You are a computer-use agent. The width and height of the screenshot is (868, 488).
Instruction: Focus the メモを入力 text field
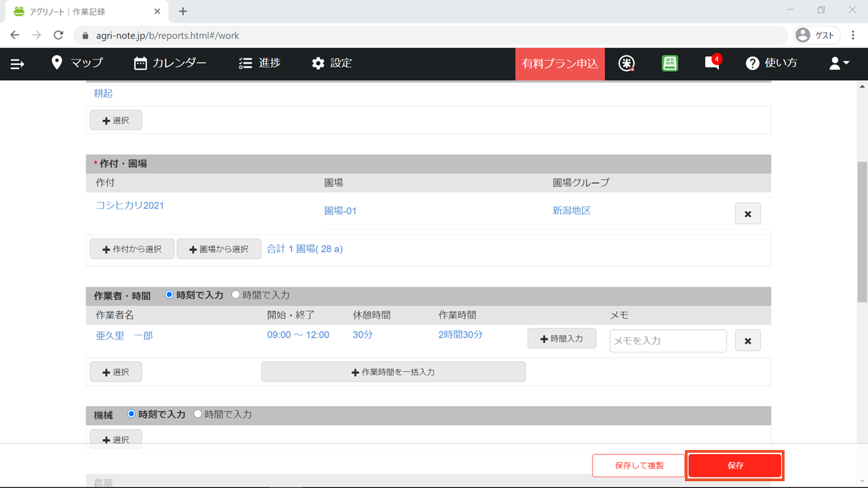click(668, 341)
